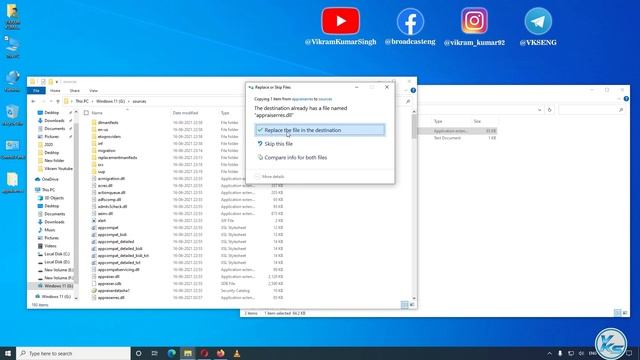
Task: Click the navigation pane scroll down arrow
Action: coord(76,299)
